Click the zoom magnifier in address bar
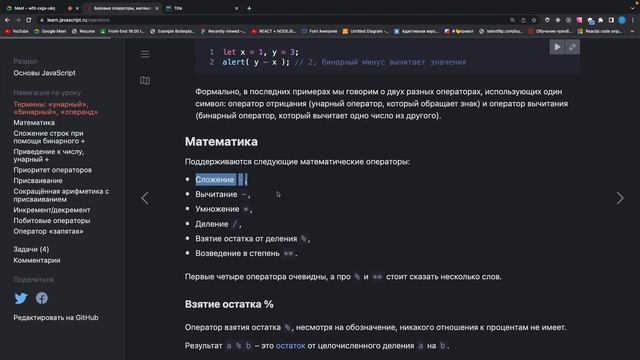This screenshot has height=360, width=640. coord(512,20)
